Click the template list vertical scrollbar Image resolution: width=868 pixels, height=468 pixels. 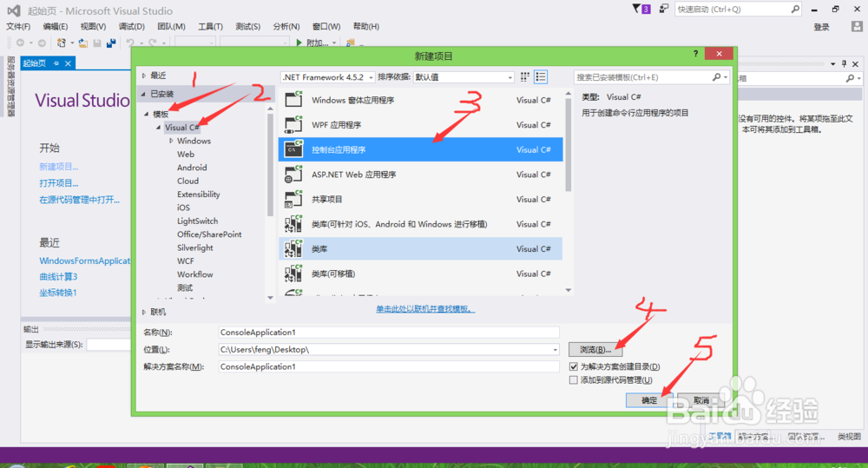pos(568,145)
